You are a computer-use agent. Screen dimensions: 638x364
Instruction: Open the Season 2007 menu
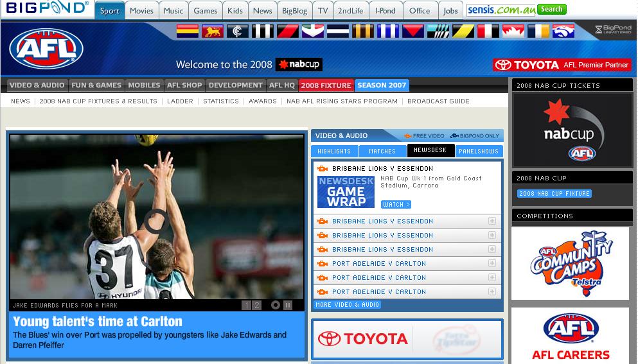[382, 85]
